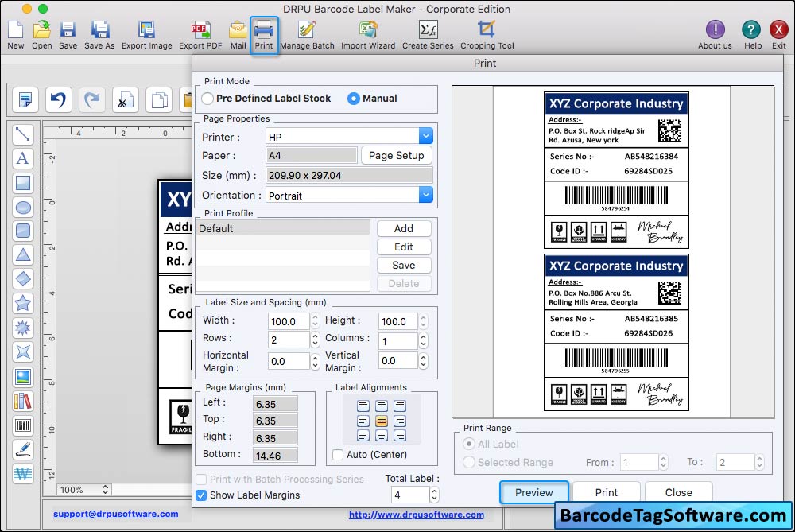Click the Bottom page margin field
795x532 pixels.
click(x=275, y=456)
